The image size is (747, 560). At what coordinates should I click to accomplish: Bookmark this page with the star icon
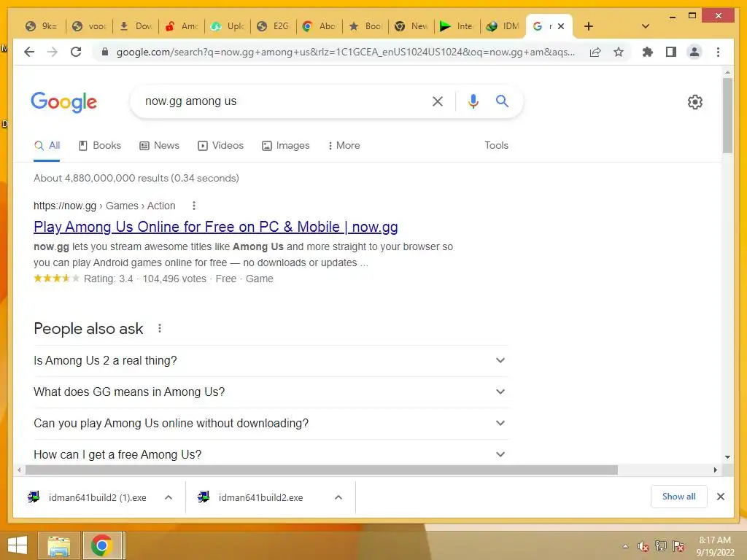click(619, 52)
